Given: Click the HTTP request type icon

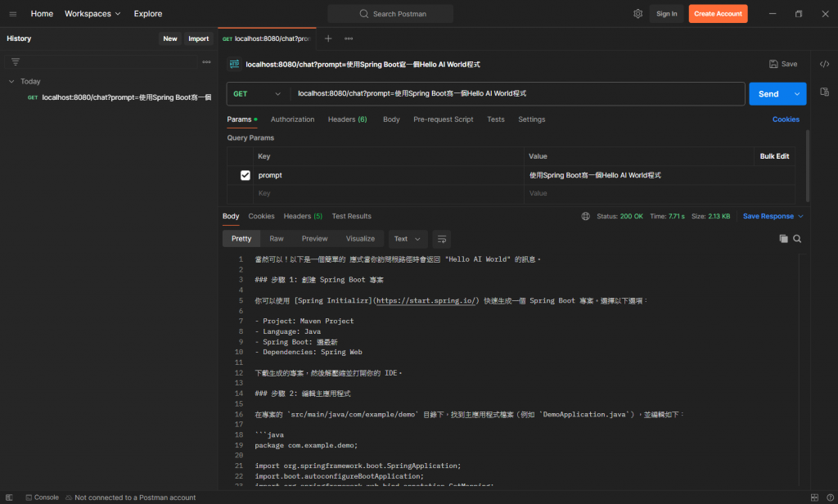Looking at the screenshot, I should click(x=234, y=64).
